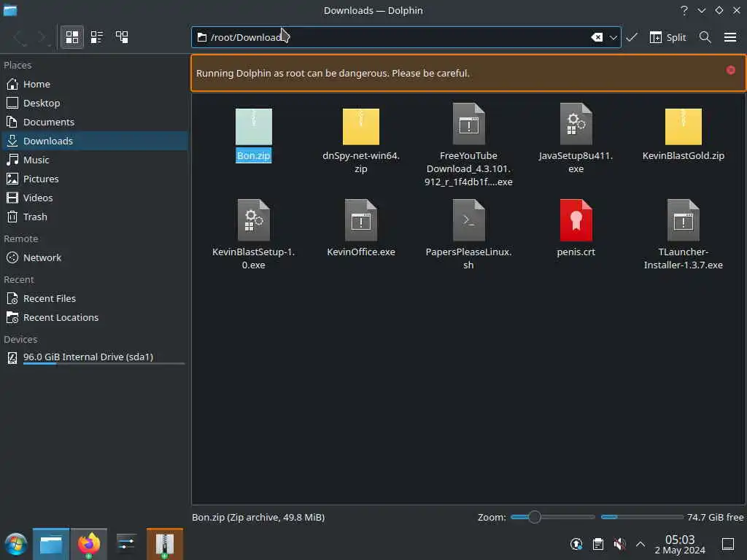
Task: Open the Dolphin window menu icon
Action: [10, 10]
